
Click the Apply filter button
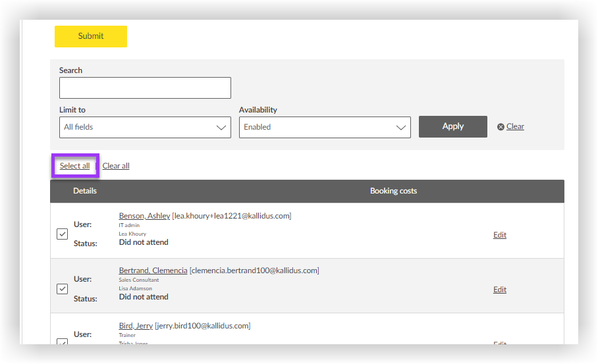452,126
